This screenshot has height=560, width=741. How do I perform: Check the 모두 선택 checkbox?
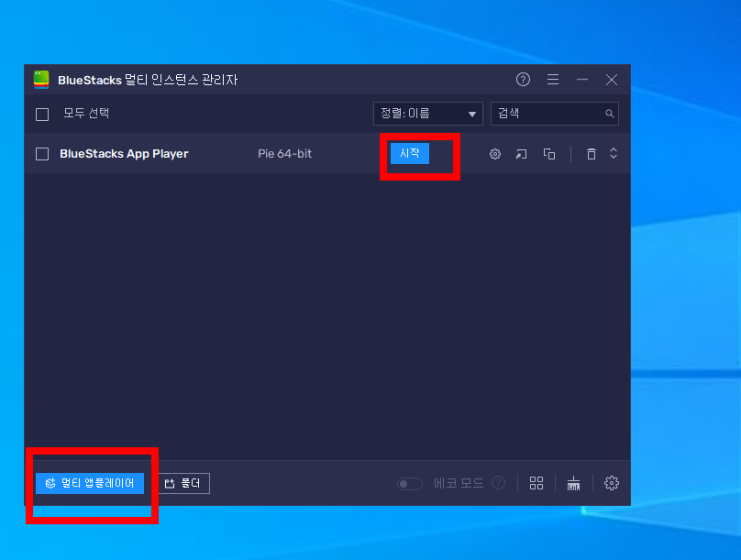(x=42, y=115)
